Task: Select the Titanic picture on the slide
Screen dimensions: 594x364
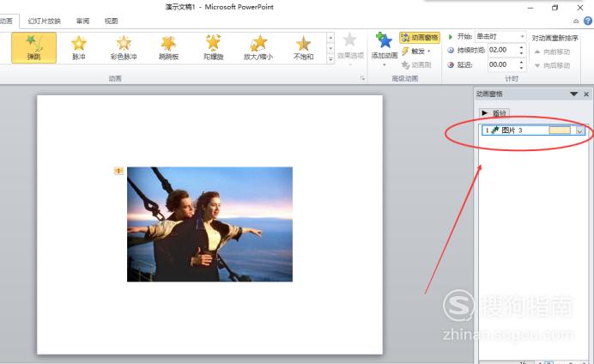Action: pyautogui.click(x=209, y=224)
